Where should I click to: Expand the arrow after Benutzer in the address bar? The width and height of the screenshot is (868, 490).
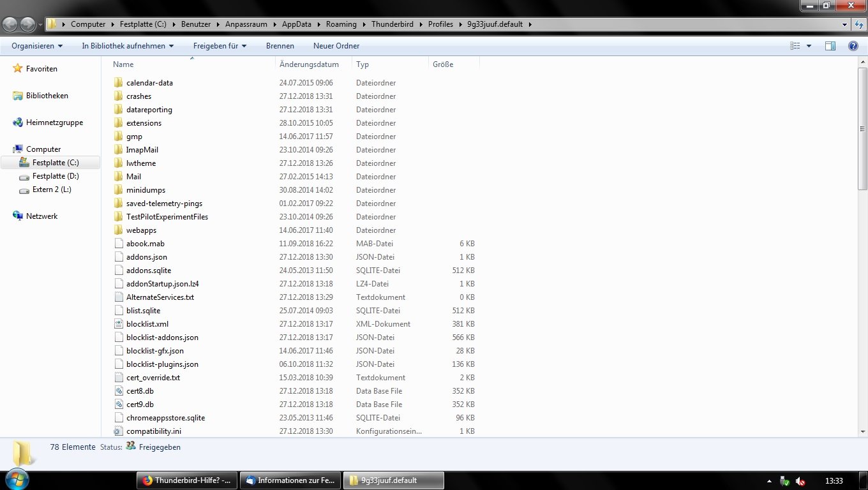pos(218,25)
